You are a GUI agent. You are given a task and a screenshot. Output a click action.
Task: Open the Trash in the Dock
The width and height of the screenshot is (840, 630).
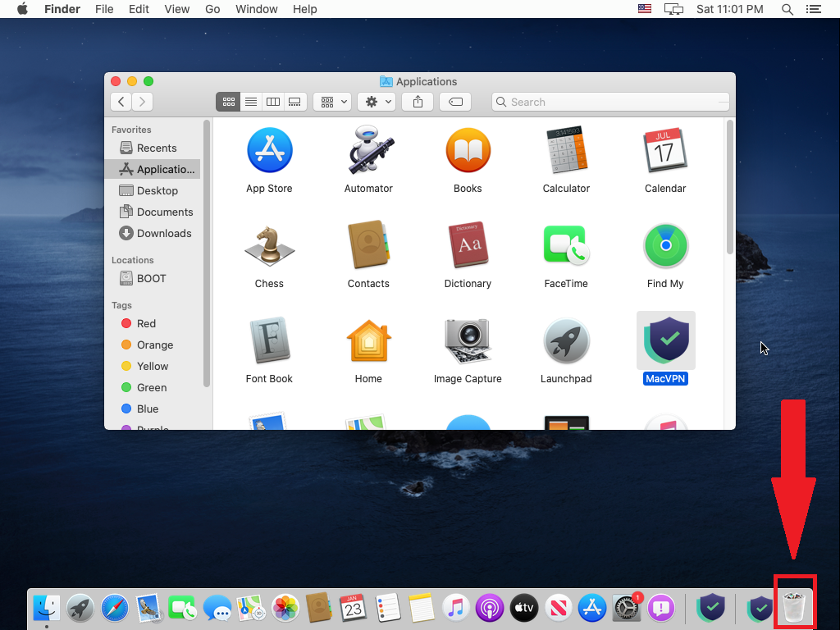(794, 608)
